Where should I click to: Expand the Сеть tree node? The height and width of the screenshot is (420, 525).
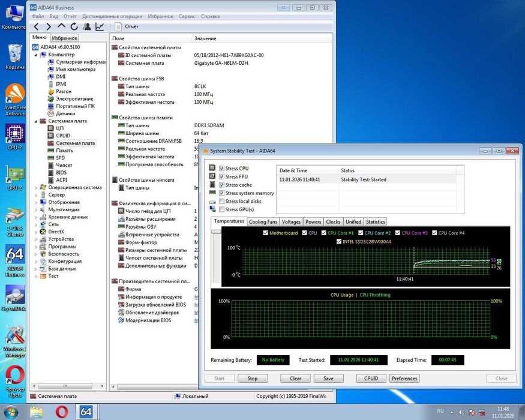coord(36,224)
